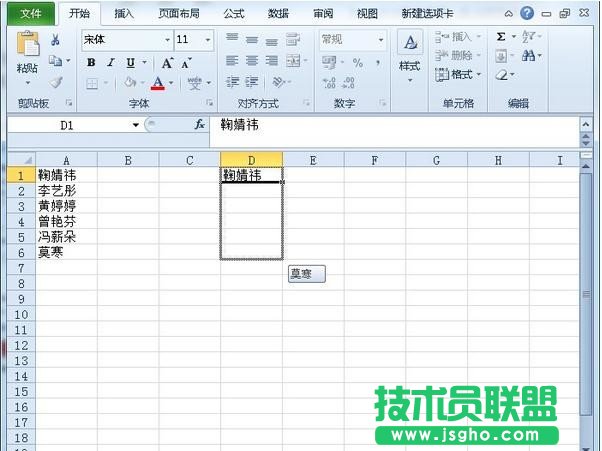Viewport: 602px width, 451px height.
Task: Select column D header
Action: (251, 160)
